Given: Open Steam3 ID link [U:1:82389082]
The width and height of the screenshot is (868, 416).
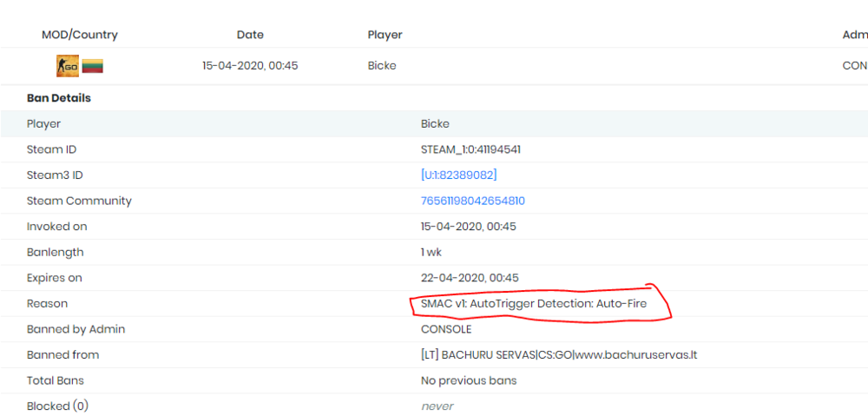Looking at the screenshot, I should tap(458, 175).
